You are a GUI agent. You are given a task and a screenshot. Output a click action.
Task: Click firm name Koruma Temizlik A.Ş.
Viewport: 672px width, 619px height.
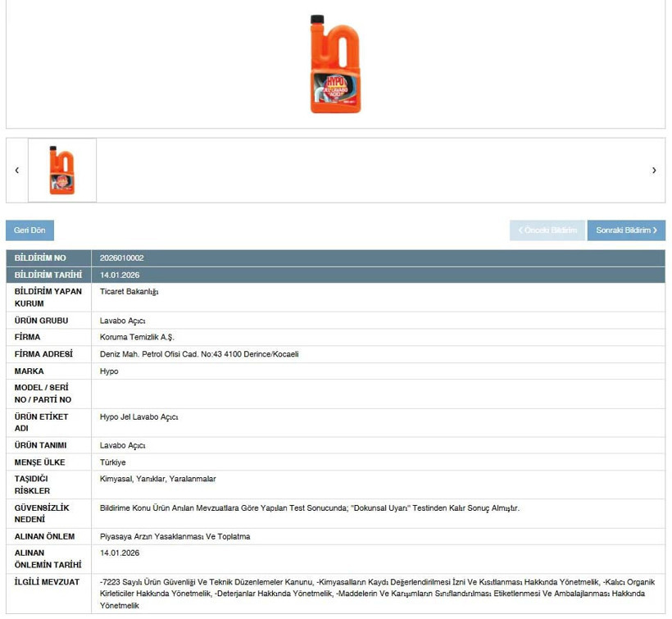137,337
